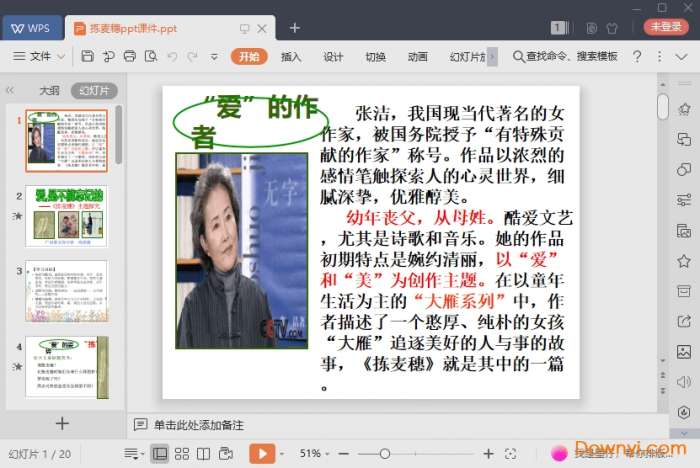Click the Redo arrow
The image size is (700, 468).
pos(192,57)
